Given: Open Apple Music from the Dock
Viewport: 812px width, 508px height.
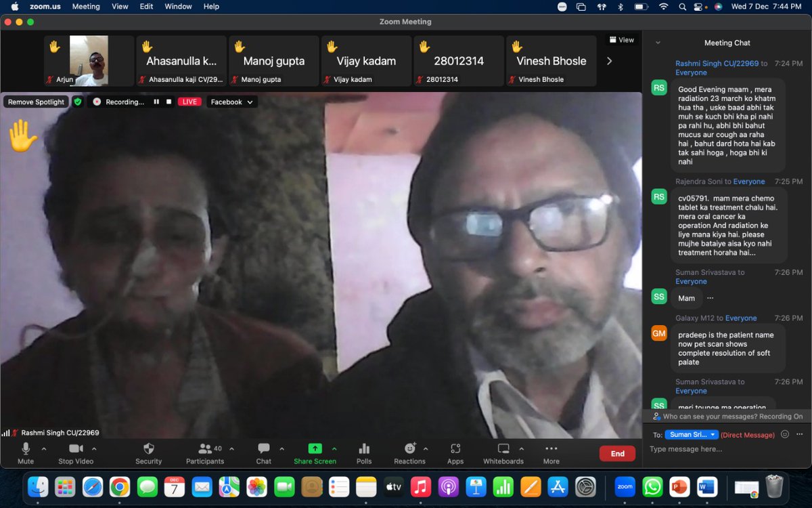Looking at the screenshot, I should click(x=421, y=486).
